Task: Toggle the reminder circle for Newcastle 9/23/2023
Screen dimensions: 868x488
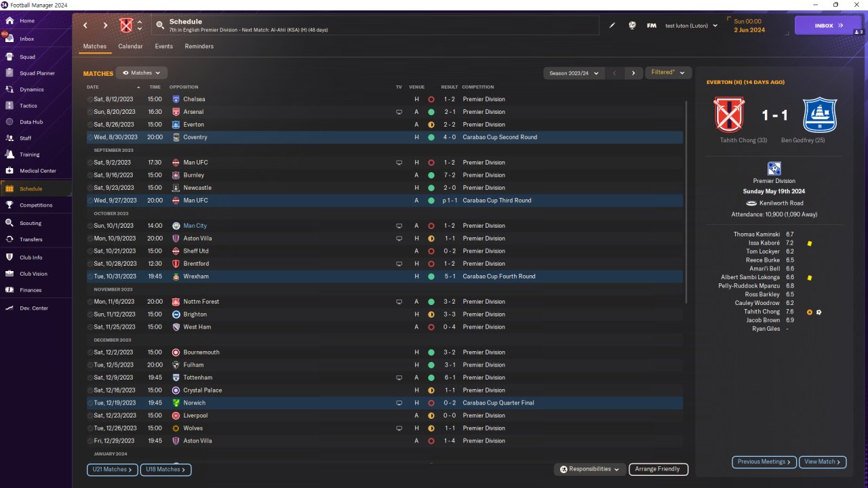Action: coord(90,188)
